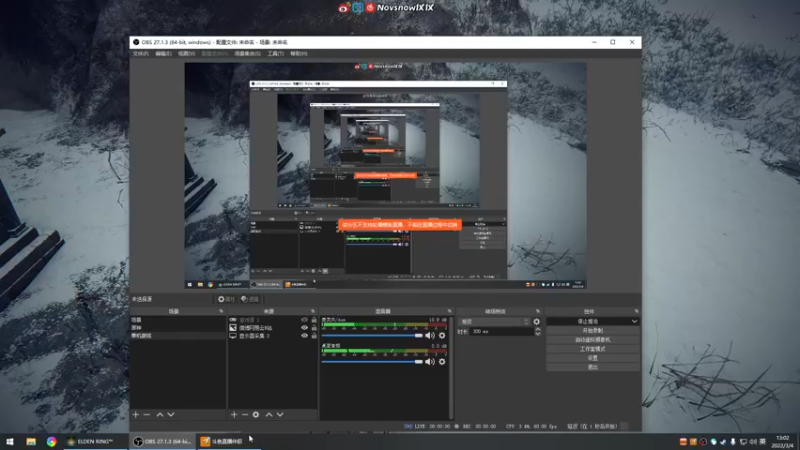
Task: Pop out the Audio Mixer dock via its header icon
Action: 449,311
